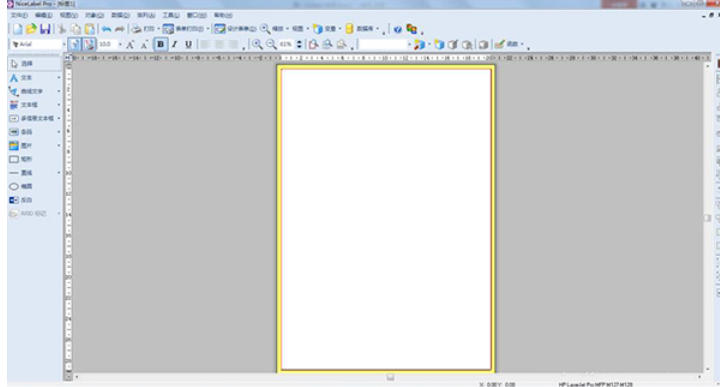The image size is (720, 387).
Task: Expand the Barcode tool dropdown arrow
Action: click(x=59, y=132)
